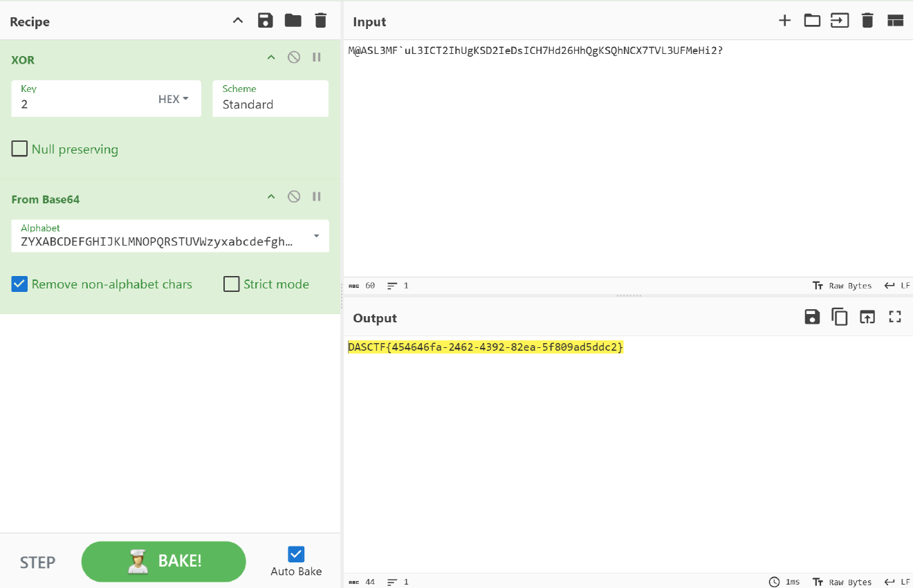913x588 pixels.
Task: Load a saved recipe
Action: pos(293,20)
